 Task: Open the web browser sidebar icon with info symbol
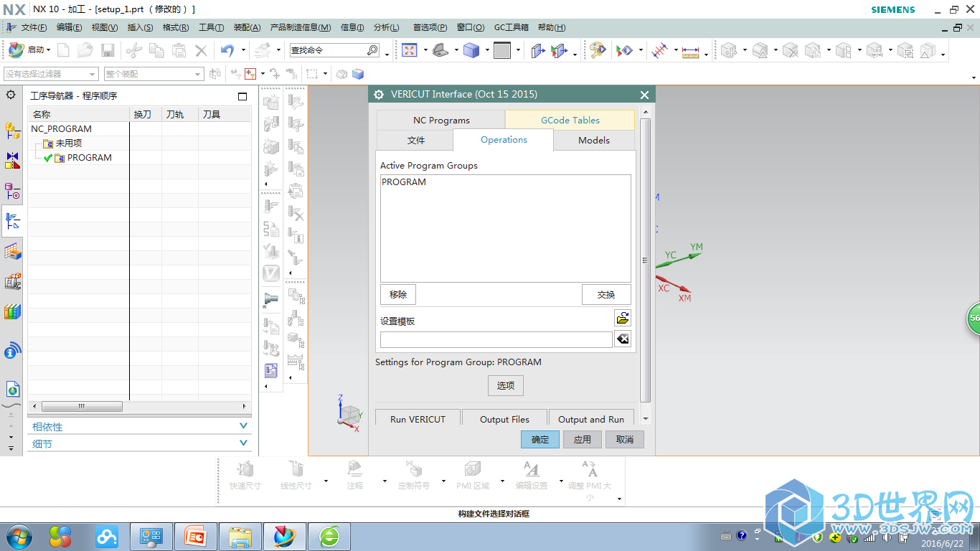coord(13,351)
